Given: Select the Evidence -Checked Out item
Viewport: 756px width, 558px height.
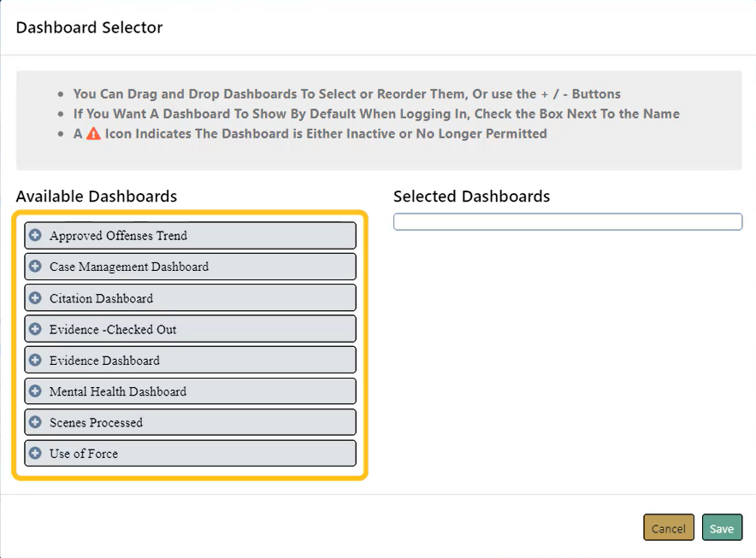Looking at the screenshot, I should coord(113,329).
